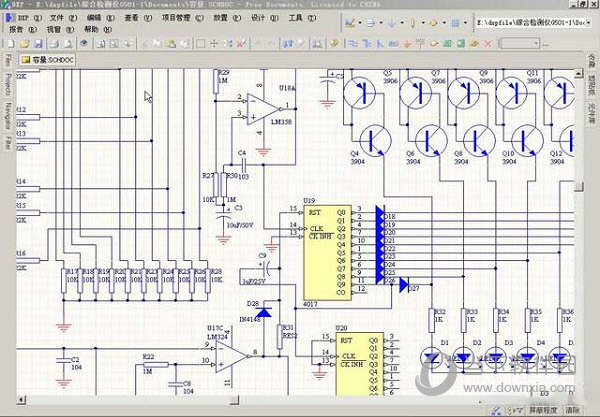Click the fit document zoom icon
Viewport: 600px width, 417px height.
(100, 44)
